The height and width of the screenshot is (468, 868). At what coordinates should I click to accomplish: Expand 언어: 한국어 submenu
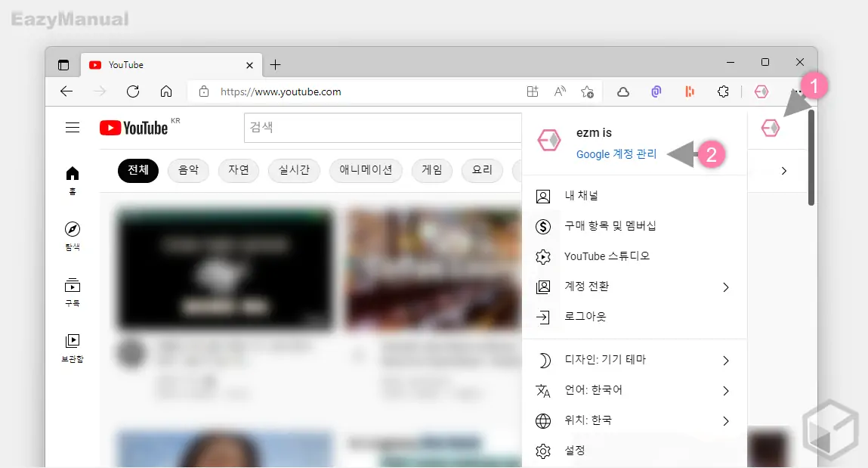[635, 390]
